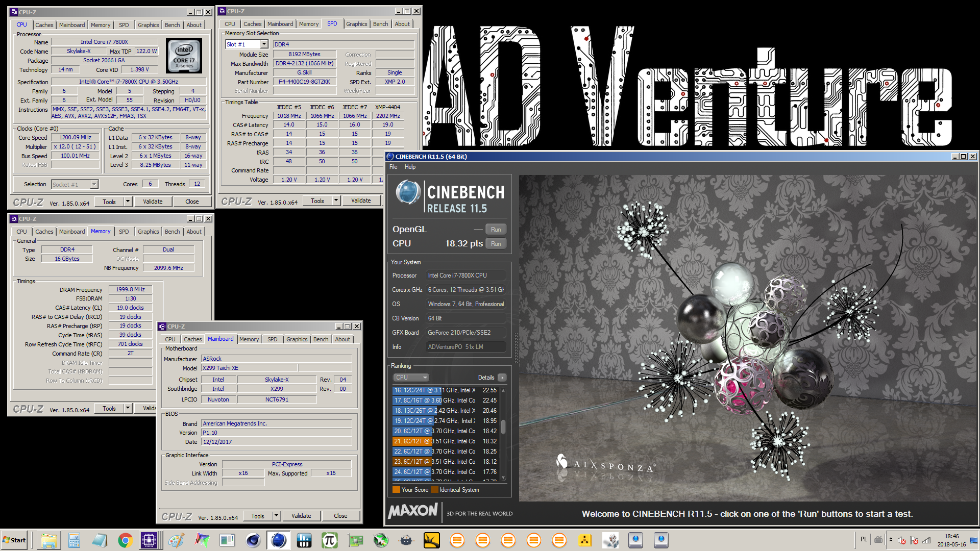Click the on-screen keyboard tray icon
Screen dimensions: 980x551
[878, 540]
